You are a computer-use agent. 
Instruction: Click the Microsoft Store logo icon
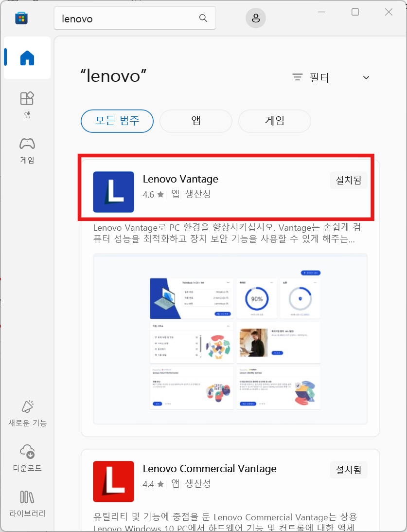[x=21, y=18]
